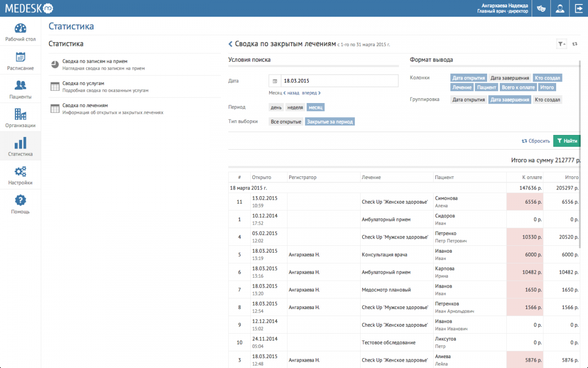Open the Расписание schedule icon

point(20,57)
